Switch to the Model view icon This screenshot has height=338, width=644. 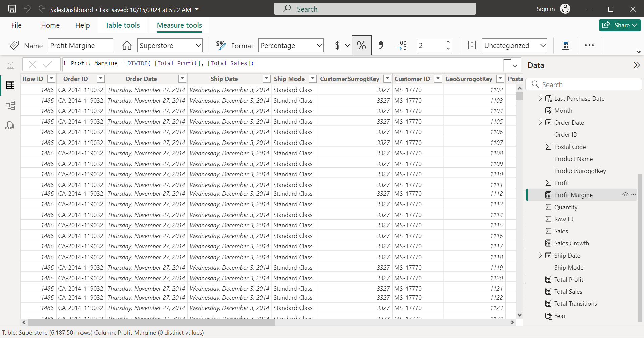coord(10,105)
